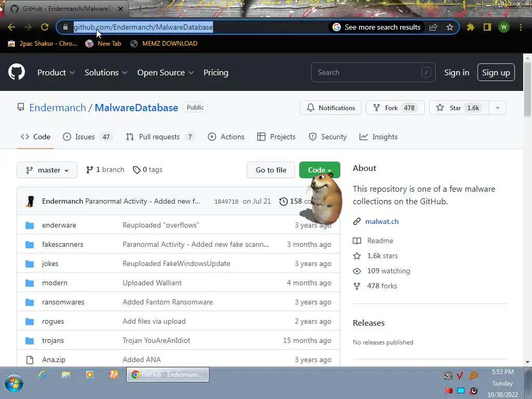Launch Windows Media Player from taskbar
Viewport: 532px width, 399px height.
click(x=89, y=375)
